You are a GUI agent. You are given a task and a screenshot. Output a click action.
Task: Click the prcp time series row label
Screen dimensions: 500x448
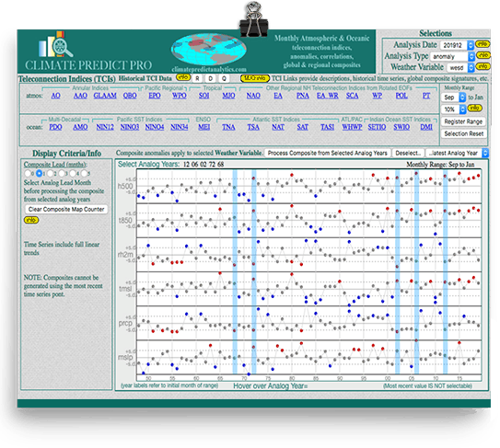tap(125, 323)
